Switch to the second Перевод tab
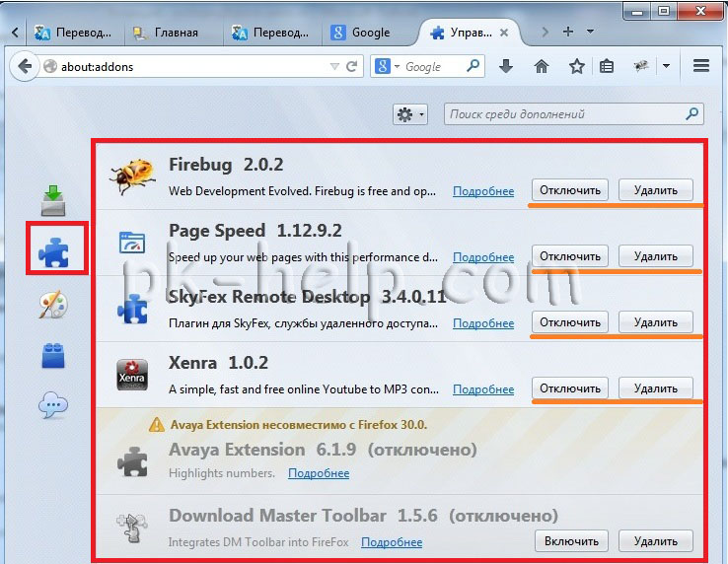 click(x=272, y=33)
